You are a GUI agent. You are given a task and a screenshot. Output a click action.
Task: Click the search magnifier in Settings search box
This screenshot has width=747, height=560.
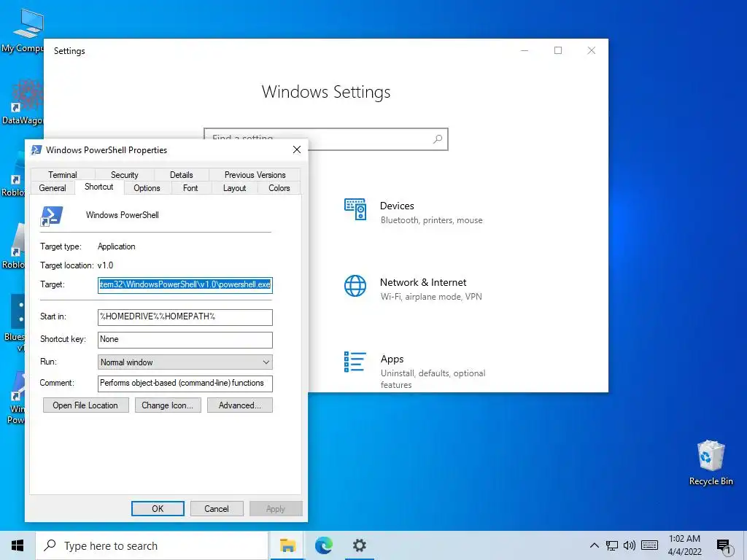(438, 139)
